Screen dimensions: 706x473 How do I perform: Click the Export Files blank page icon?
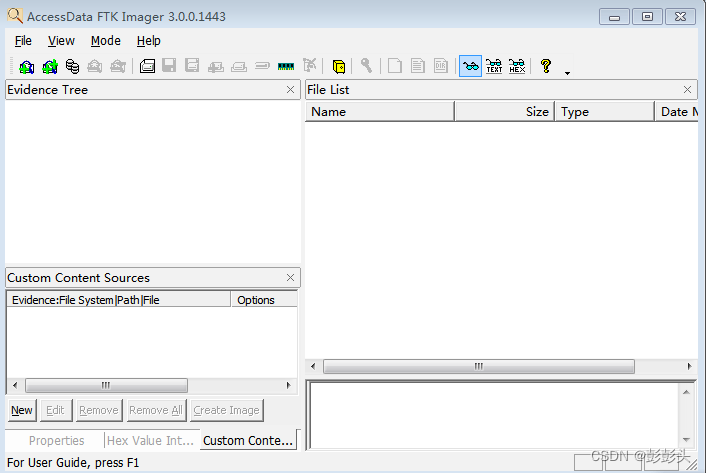(x=395, y=66)
